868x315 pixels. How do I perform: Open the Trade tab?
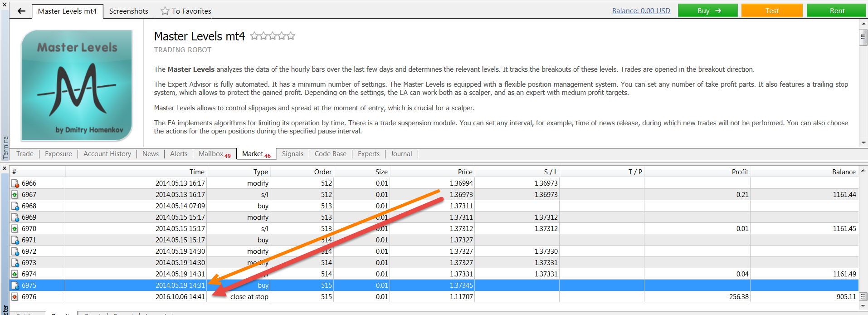point(25,154)
